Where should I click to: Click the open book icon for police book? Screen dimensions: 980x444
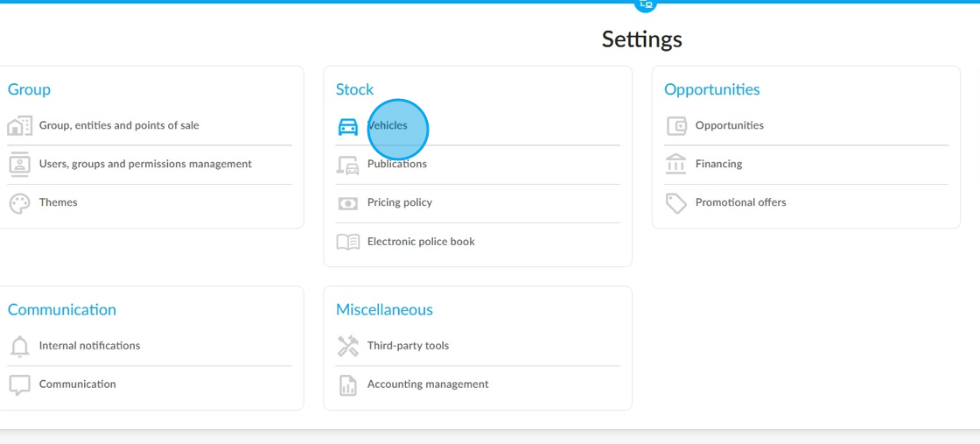pyautogui.click(x=348, y=242)
